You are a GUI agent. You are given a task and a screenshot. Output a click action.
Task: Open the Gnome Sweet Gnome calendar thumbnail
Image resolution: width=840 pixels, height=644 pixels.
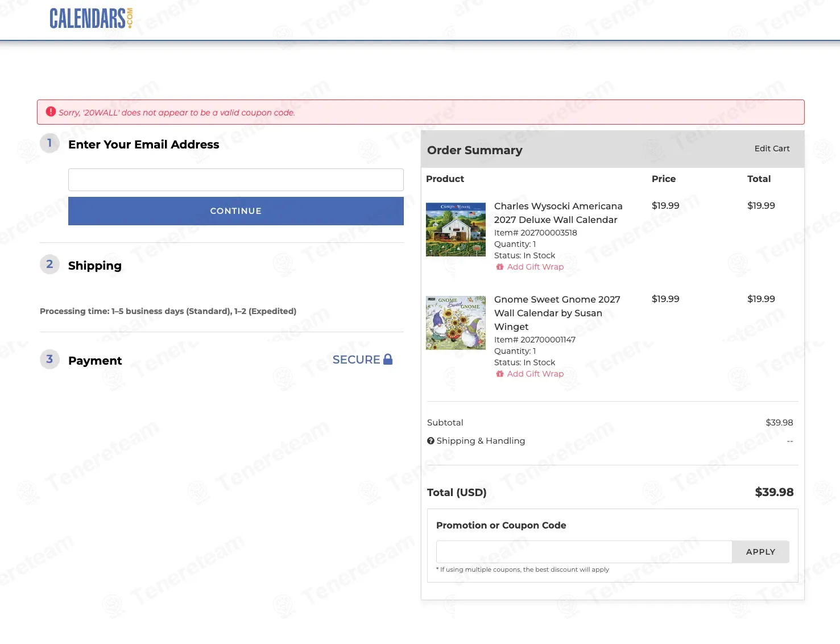pos(456,323)
